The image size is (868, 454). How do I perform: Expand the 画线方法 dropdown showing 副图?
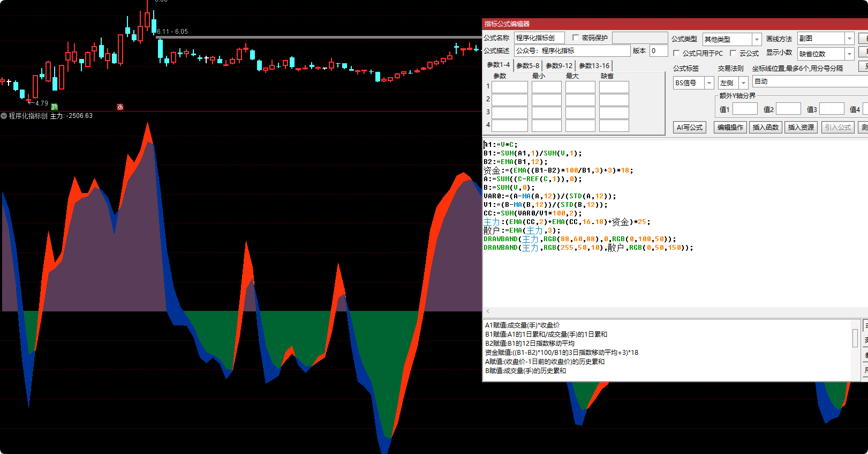pos(849,39)
